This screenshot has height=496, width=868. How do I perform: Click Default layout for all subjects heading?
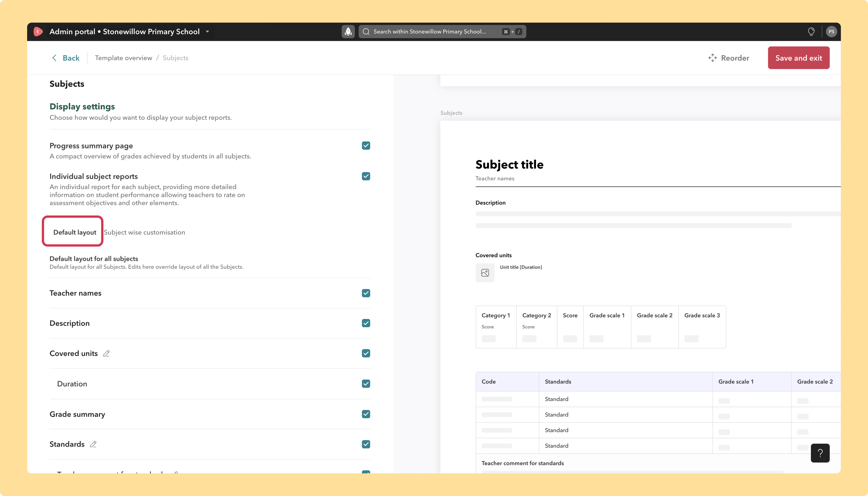click(94, 259)
